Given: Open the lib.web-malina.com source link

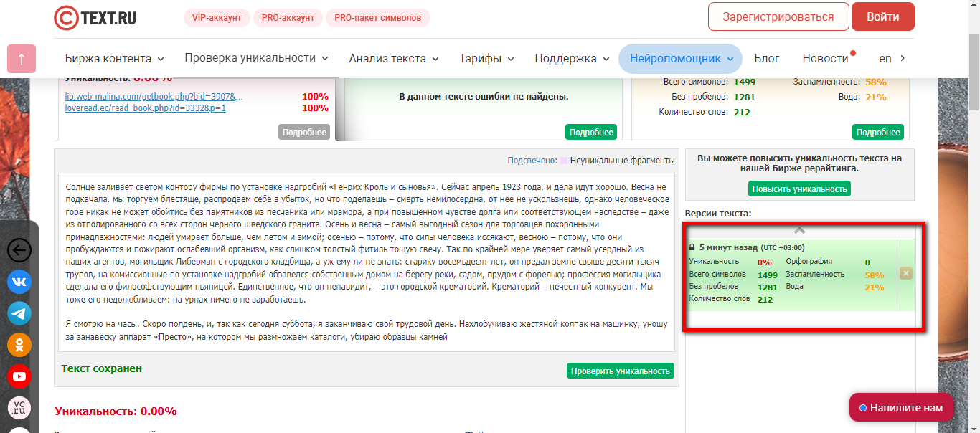Looking at the screenshot, I should click(x=154, y=97).
